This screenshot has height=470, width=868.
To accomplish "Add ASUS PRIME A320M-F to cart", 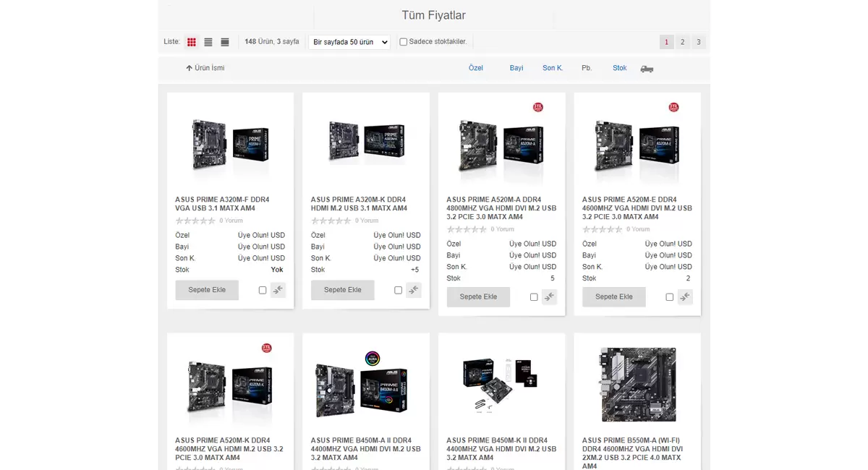I will point(207,290).
